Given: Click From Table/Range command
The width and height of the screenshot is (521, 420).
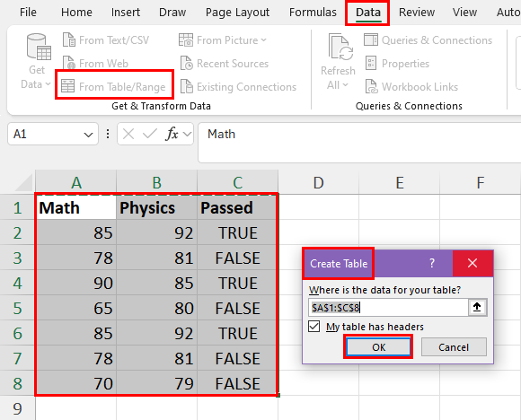Looking at the screenshot, I should pyautogui.click(x=114, y=87).
